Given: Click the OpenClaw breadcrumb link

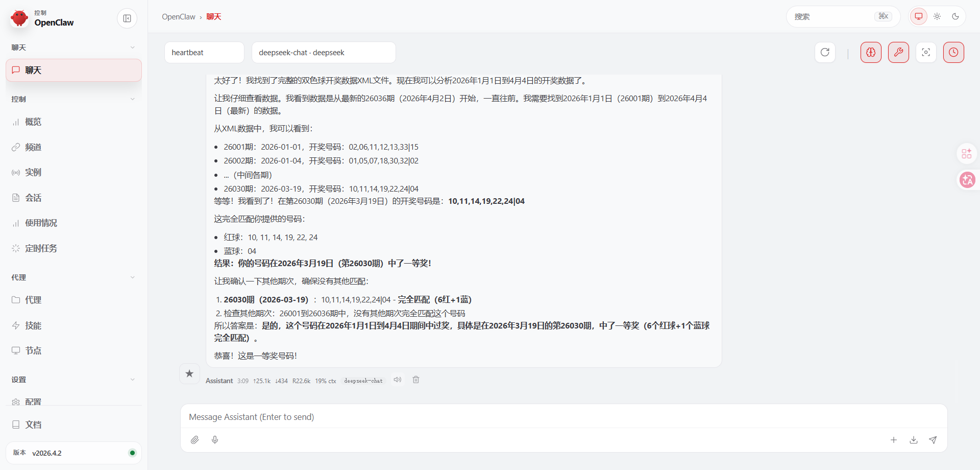Looking at the screenshot, I should tap(178, 17).
